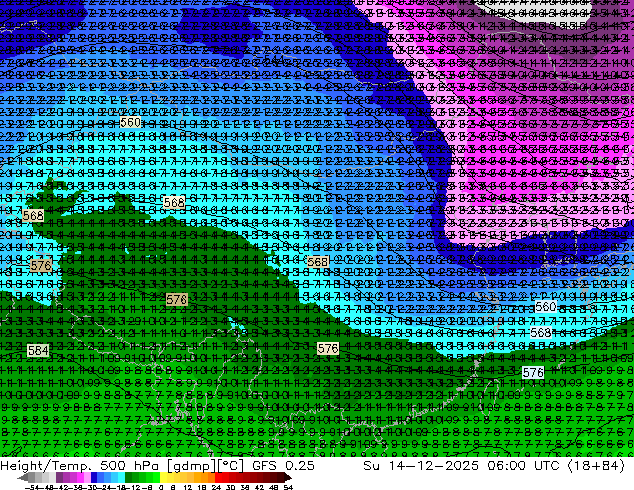
Task: Click the yellow swatch in the color scale
Action: (163, 477)
